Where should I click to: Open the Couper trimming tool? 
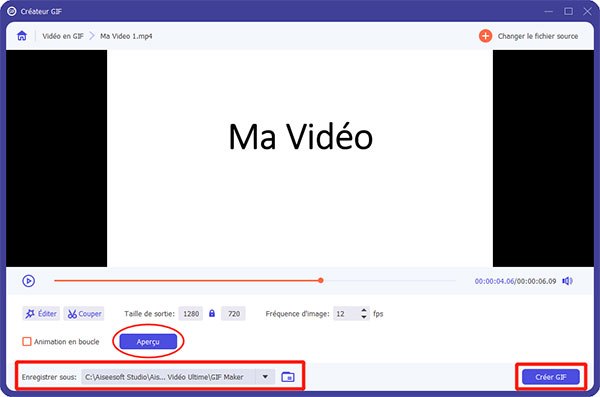(84, 314)
